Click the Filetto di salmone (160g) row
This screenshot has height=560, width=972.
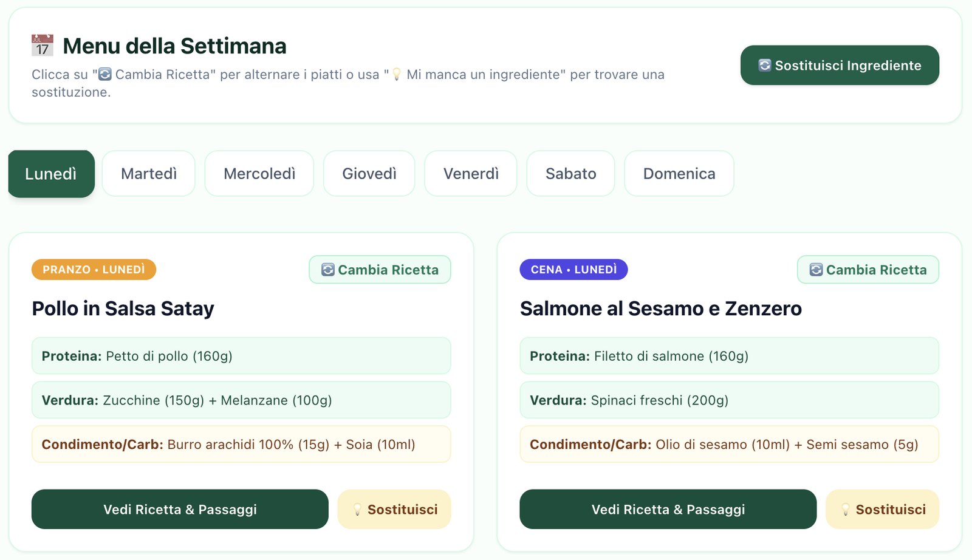[730, 356]
